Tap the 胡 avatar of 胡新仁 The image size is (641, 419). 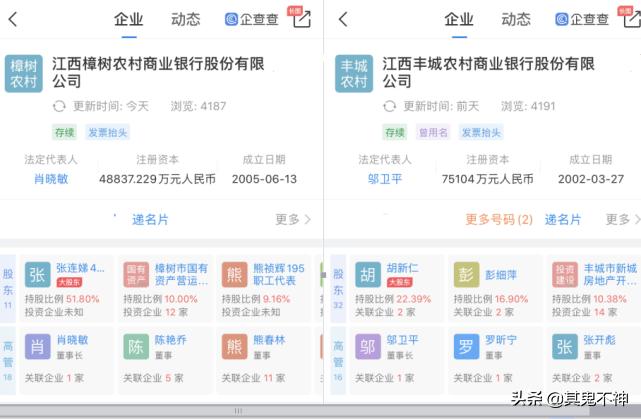368,275
